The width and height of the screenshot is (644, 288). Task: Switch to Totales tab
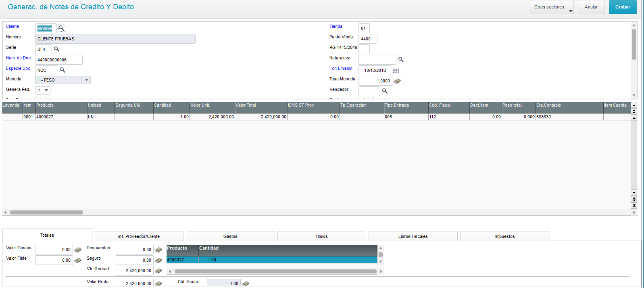pos(47,235)
